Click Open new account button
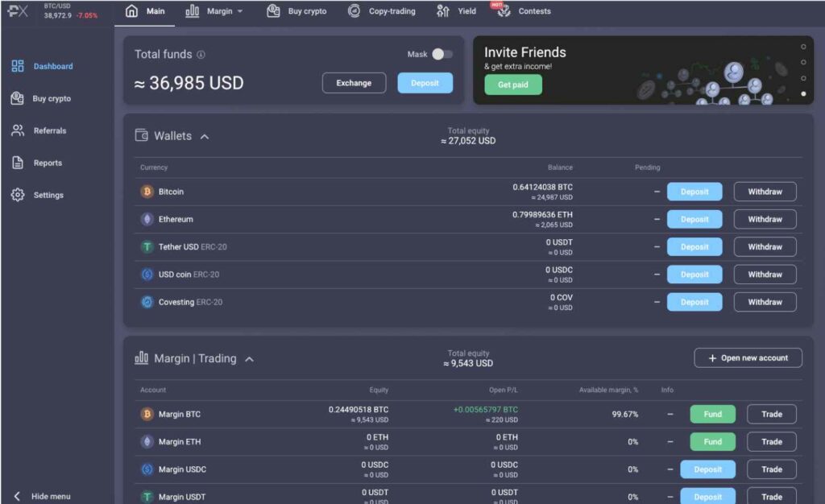The image size is (825, 504). pos(748,358)
